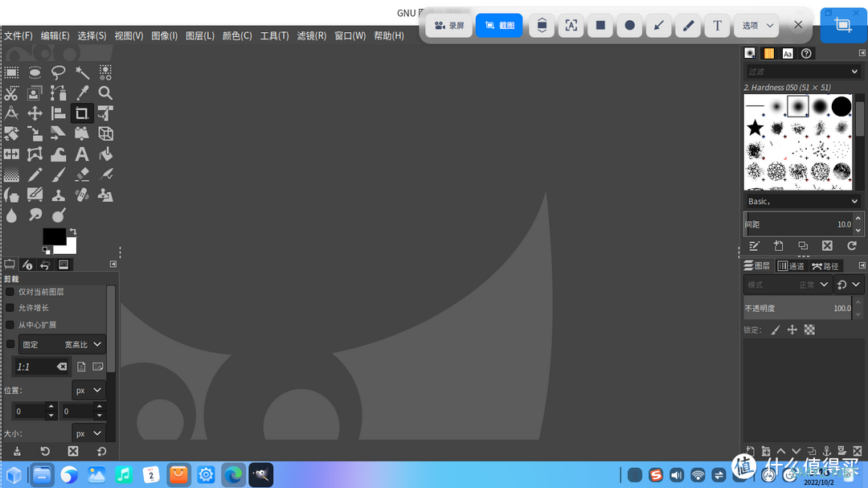The width and height of the screenshot is (868, 488).
Task: Open the 选项 dropdown in screenshot bar
Action: pyautogui.click(x=757, y=26)
